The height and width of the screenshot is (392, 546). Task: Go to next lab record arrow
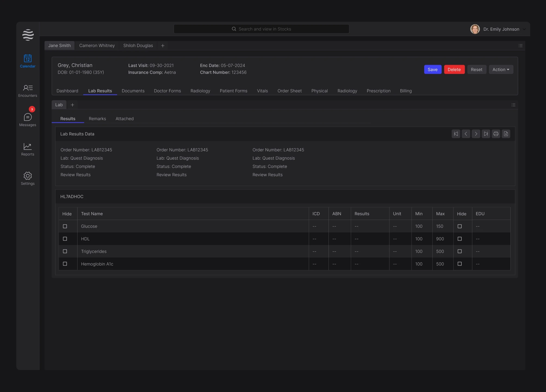476,134
